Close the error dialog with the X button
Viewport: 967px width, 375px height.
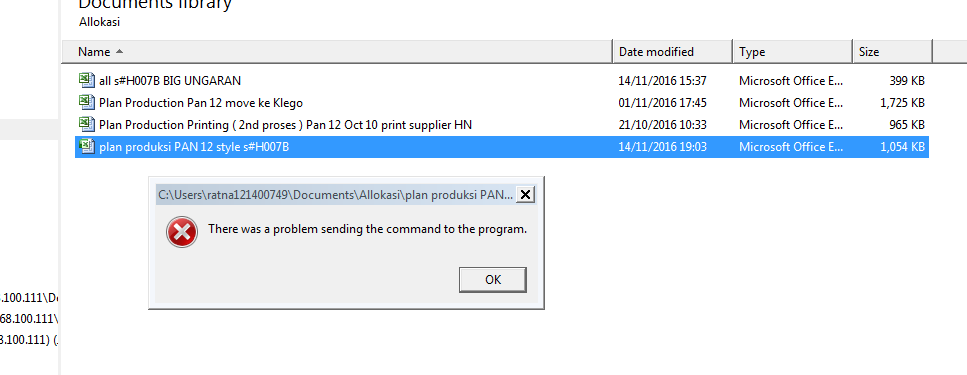(x=525, y=195)
